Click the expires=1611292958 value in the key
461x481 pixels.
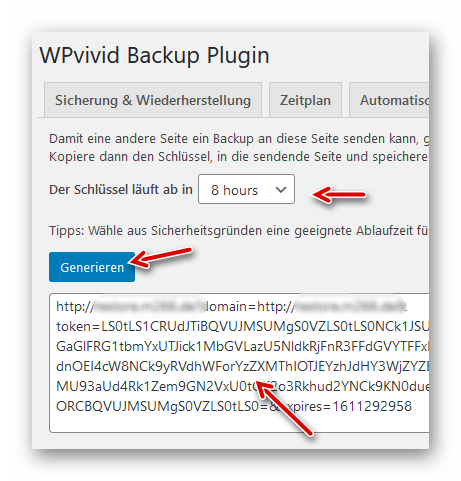349,406
